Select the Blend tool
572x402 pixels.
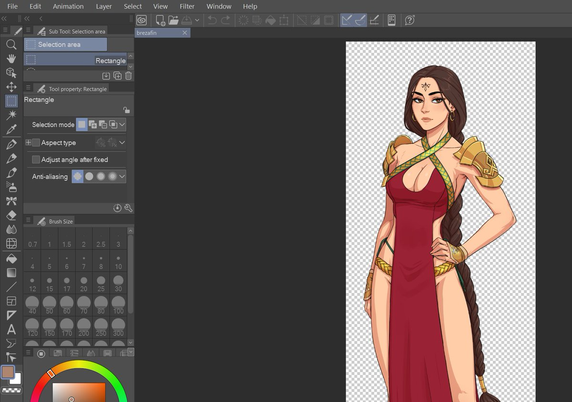click(11, 229)
